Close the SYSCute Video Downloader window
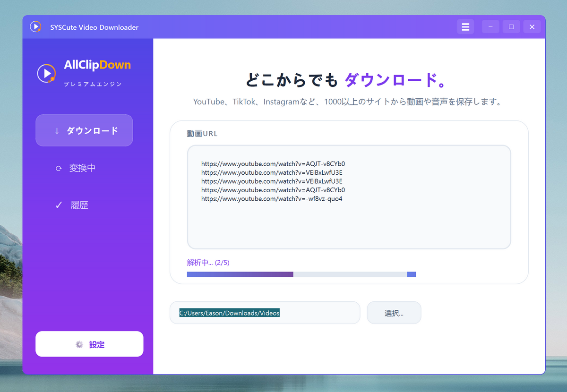Image resolution: width=567 pixels, height=392 pixels. [x=532, y=27]
